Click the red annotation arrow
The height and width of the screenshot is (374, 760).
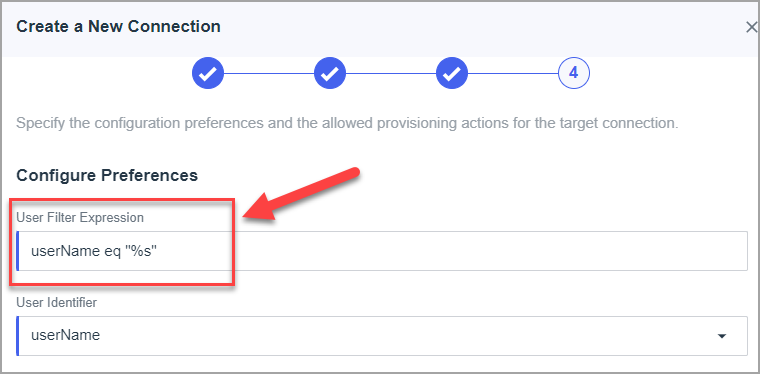(x=301, y=195)
